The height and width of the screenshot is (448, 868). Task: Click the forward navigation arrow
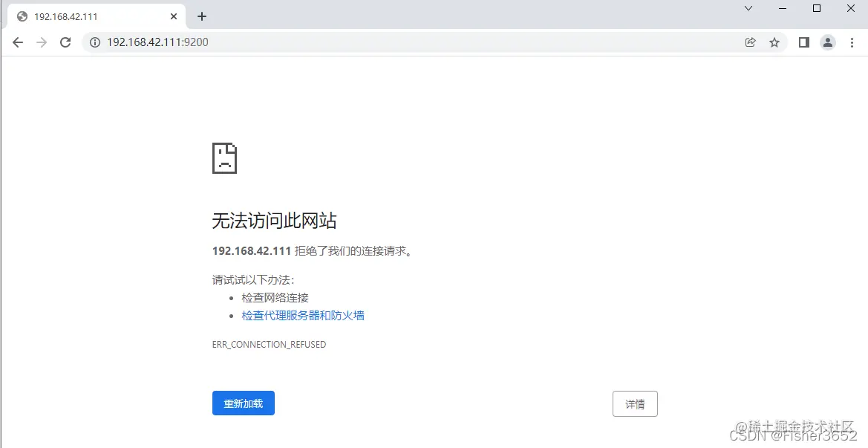click(x=42, y=42)
